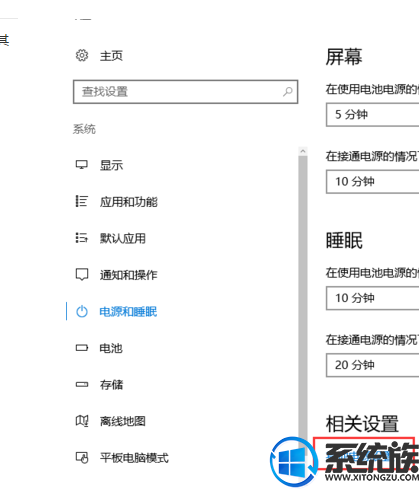Click the 平板电脑模式 tablet icon
The width and height of the screenshot is (419, 490).
click(x=82, y=458)
